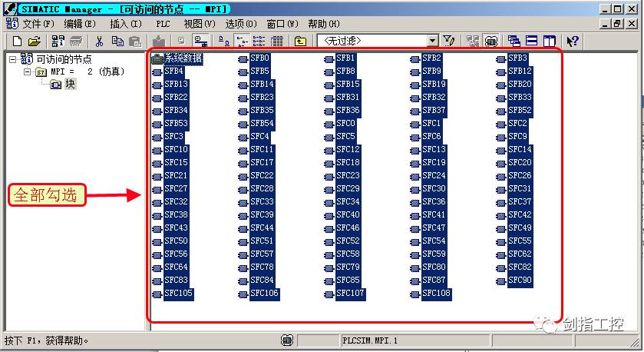
Task: Click the Download to PLC icon
Action: (x=159, y=41)
